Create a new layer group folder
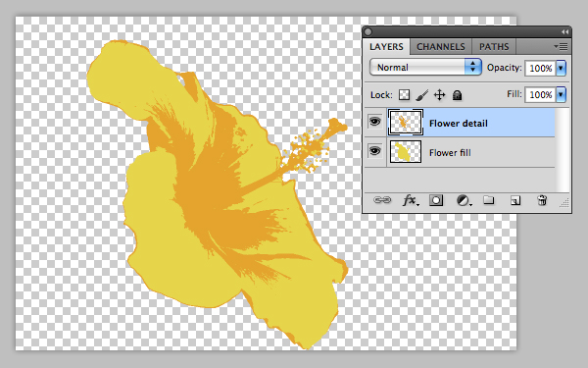 (x=488, y=200)
